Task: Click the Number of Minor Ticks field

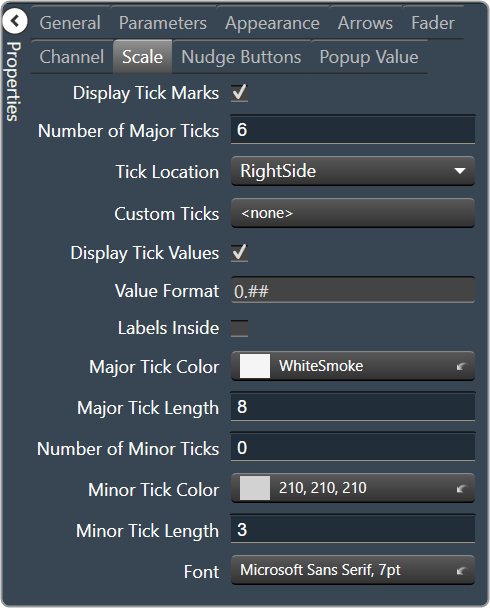Action: [353, 447]
